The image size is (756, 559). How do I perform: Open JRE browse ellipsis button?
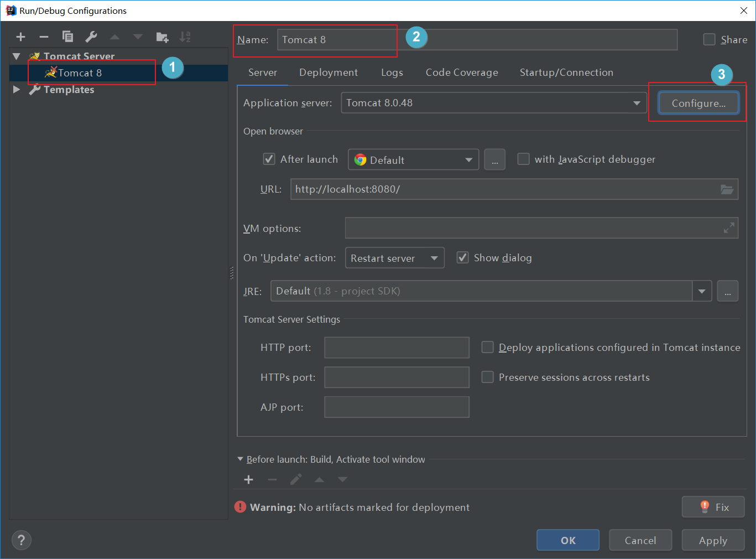[x=728, y=291]
